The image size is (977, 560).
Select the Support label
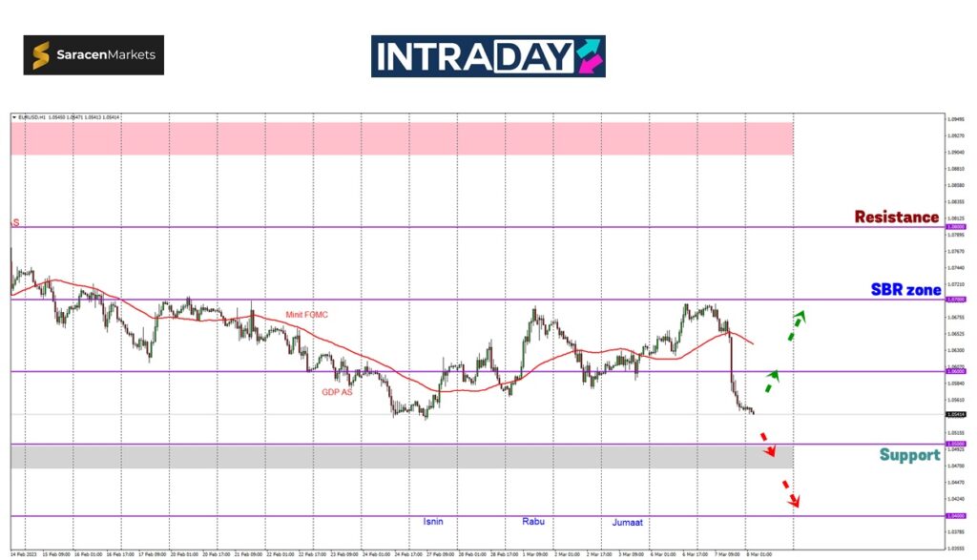click(x=909, y=455)
